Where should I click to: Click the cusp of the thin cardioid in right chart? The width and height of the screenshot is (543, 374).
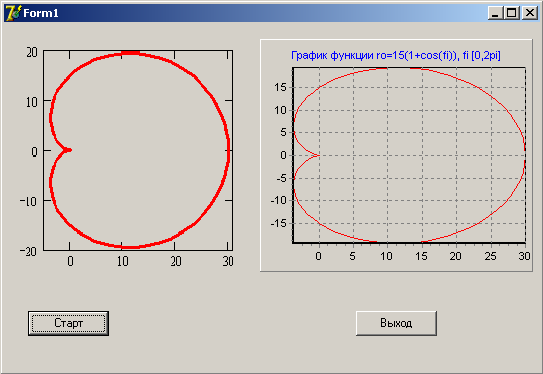pos(319,155)
